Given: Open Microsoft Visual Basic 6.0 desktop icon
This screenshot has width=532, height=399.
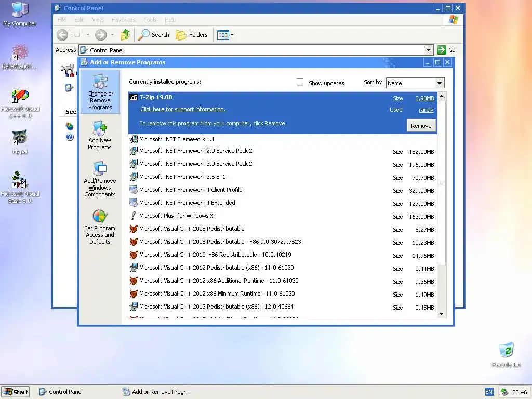Looking at the screenshot, I should (20, 188).
